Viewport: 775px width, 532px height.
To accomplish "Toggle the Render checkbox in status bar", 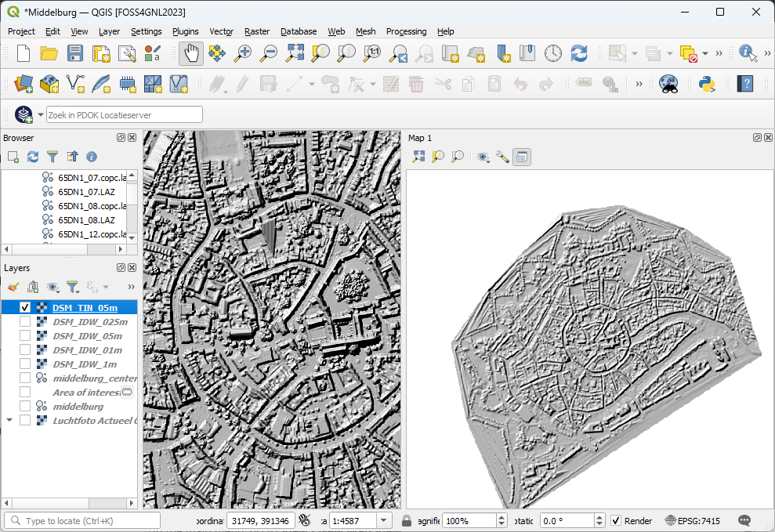I will click(x=616, y=520).
